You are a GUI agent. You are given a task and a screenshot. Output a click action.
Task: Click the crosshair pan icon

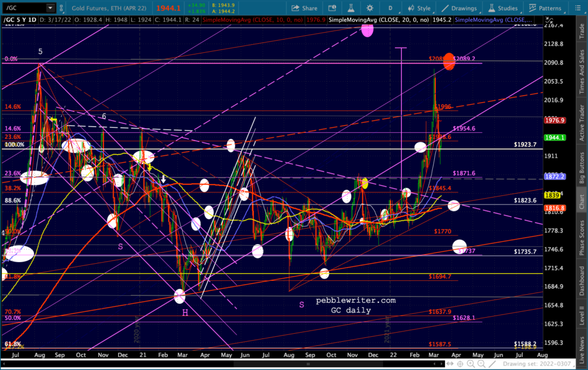tap(460, 364)
